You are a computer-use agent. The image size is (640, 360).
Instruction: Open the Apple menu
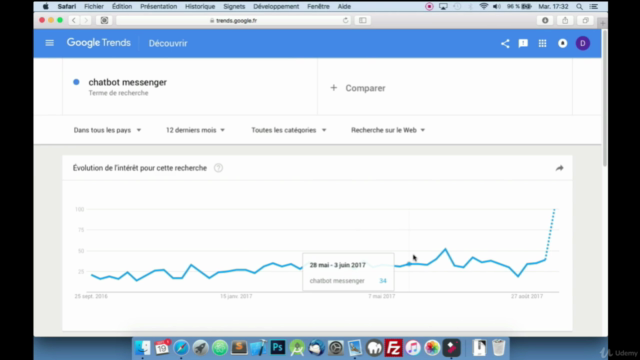[46, 7]
